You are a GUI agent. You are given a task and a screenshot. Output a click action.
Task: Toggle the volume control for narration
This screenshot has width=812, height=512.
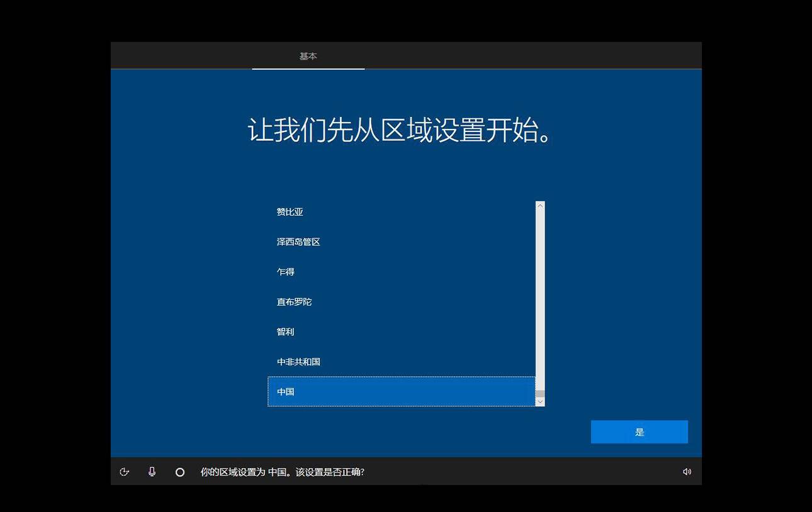click(x=687, y=471)
